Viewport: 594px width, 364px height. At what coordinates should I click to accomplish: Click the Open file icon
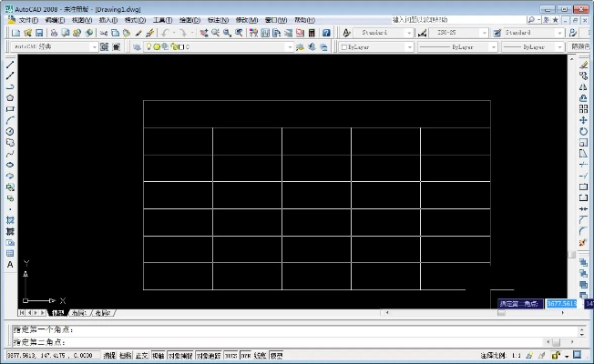pos(27,33)
